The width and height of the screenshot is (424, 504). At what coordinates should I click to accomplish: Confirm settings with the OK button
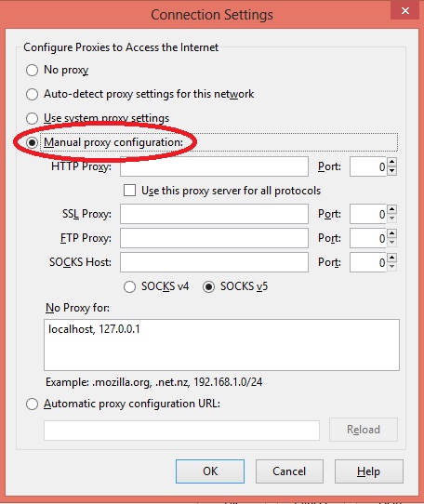click(x=210, y=471)
